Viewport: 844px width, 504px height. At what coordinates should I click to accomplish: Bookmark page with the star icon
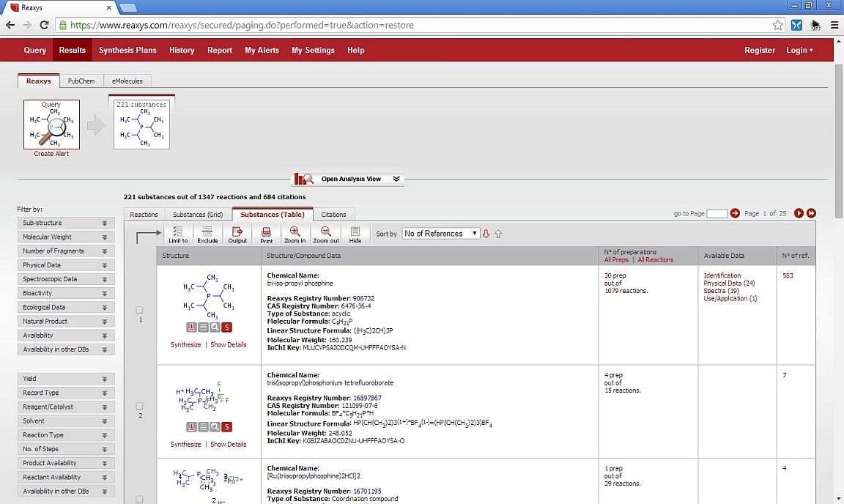click(x=778, y=25)
